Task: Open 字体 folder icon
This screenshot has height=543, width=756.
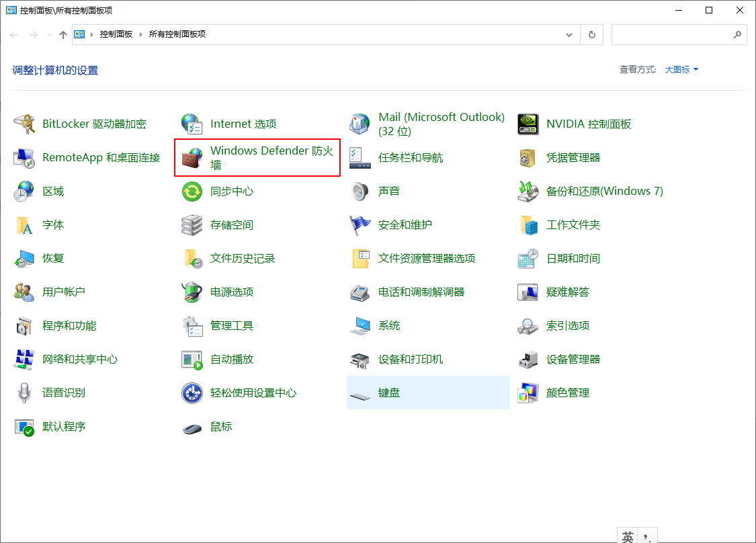Action: coord(24,224)
